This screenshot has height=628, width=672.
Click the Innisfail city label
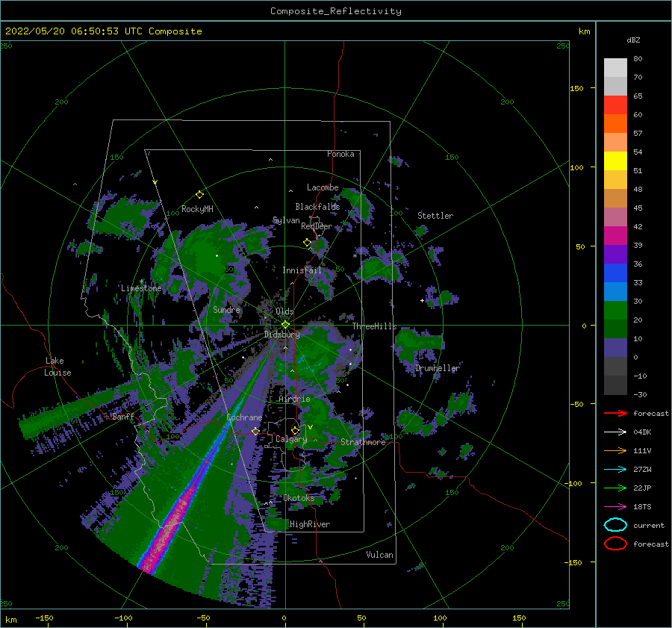[x=302, y=270]
